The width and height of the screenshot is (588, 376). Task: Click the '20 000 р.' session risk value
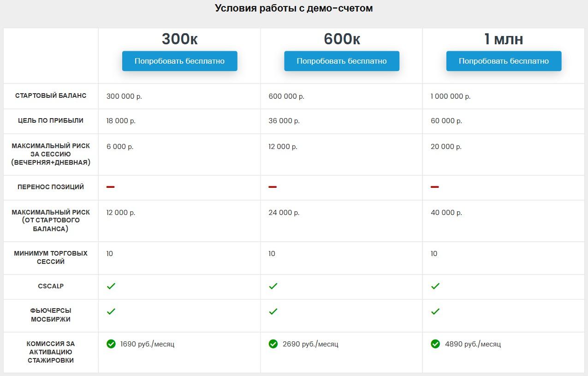click(x=446, y=147)
